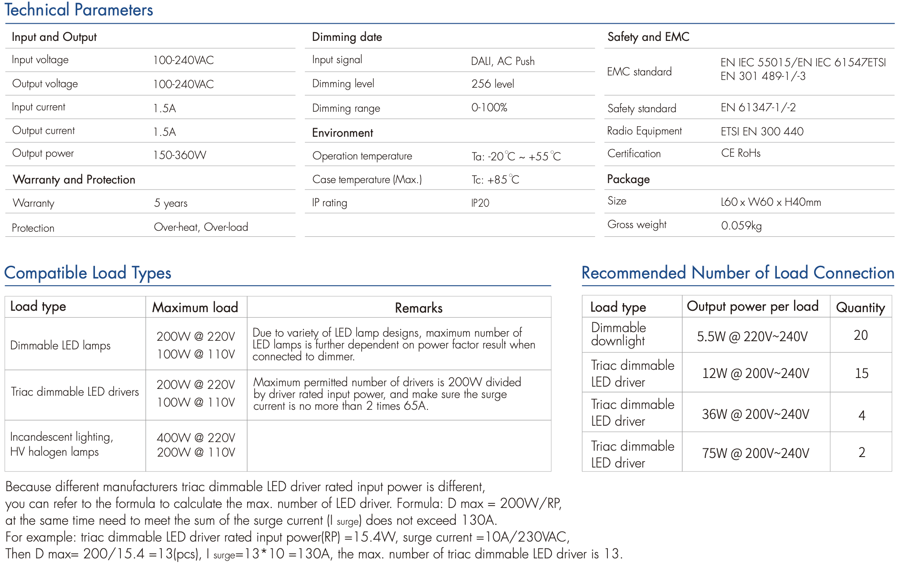Click the Recommended Number of Load Connection heading

[x=738, y=273]
